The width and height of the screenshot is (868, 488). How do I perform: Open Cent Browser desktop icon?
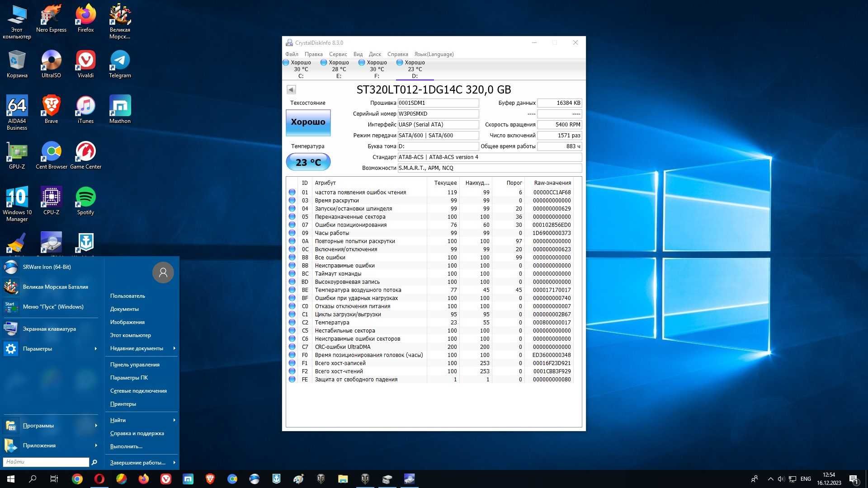tap(51, 155)
